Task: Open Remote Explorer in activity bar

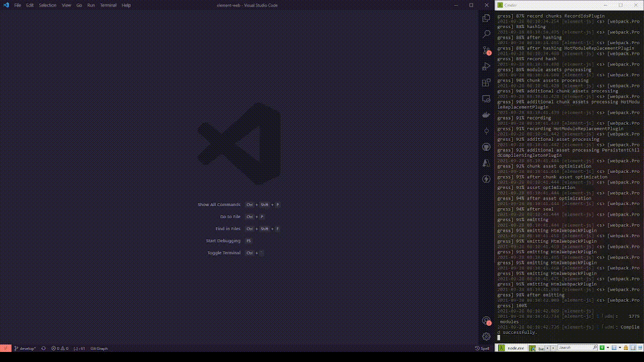Action: [486, 99]
